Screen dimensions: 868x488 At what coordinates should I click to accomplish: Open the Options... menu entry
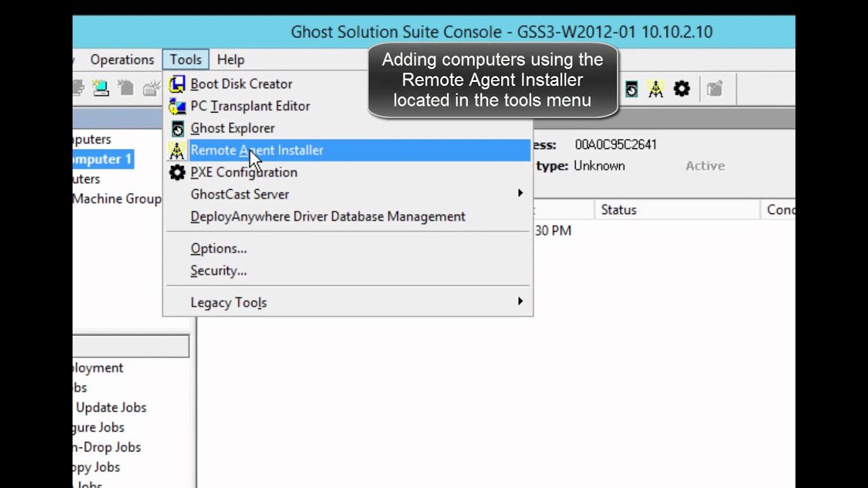click(218, 249)
